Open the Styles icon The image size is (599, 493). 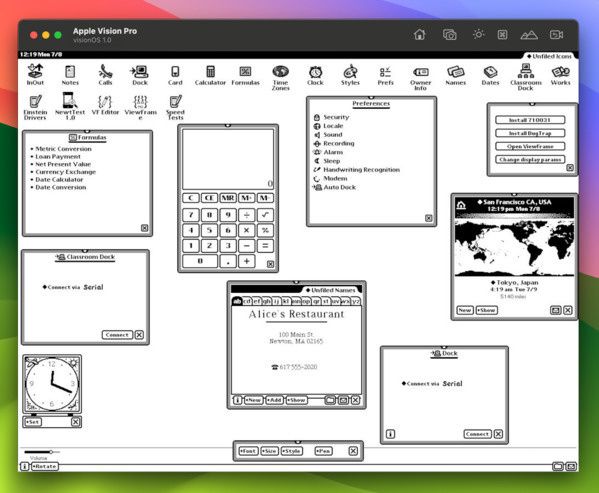(x=350, y=74)
